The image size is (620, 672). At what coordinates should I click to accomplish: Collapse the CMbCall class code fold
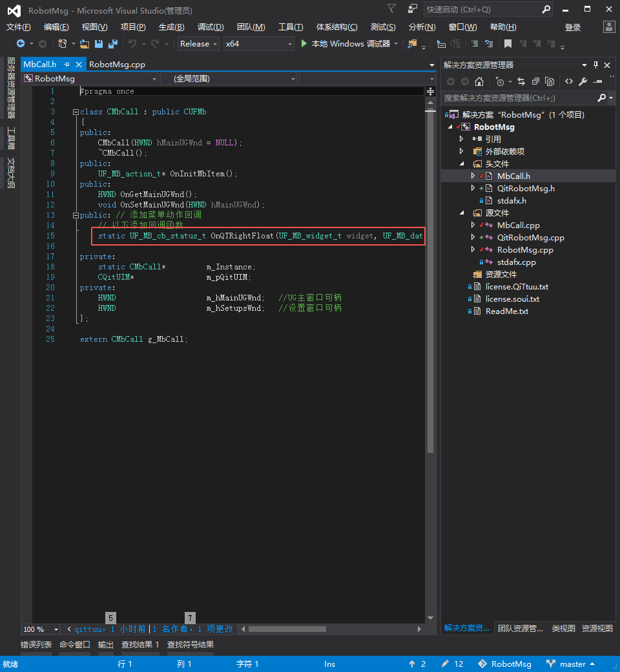[76, 112]
